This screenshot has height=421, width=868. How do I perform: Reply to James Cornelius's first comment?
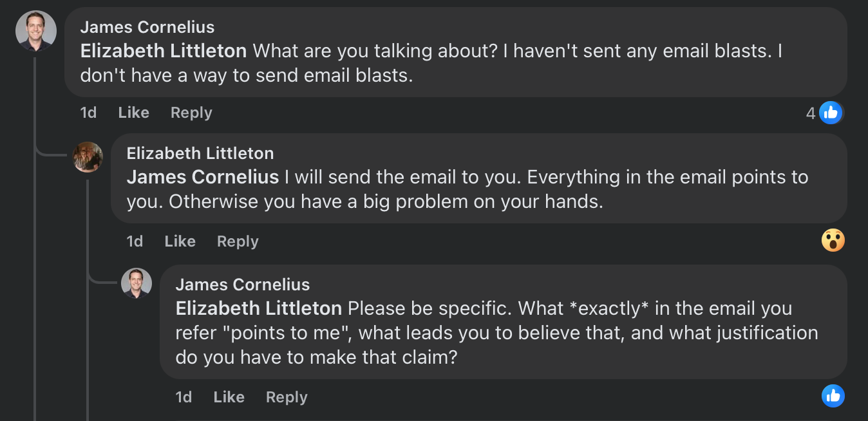[x=191, y=113]
